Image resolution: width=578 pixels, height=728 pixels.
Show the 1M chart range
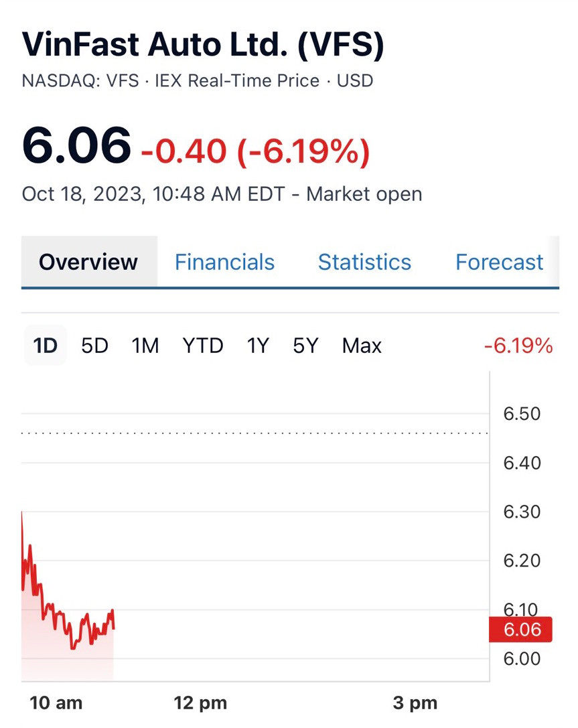(x=145, y=346)
